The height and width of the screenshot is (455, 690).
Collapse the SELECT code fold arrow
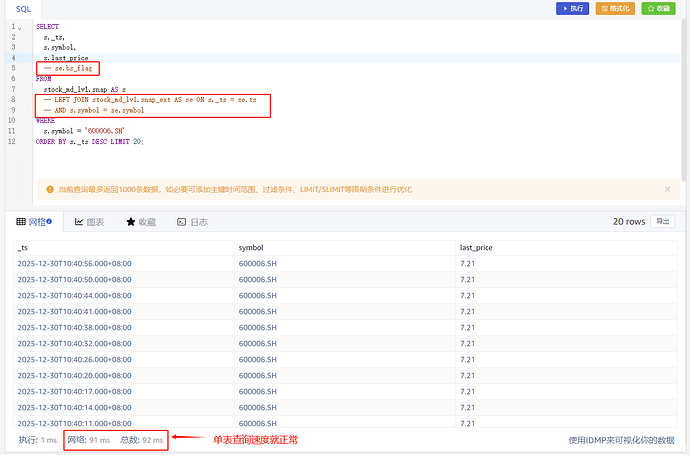pyautogui.click(x=19, y=27)
